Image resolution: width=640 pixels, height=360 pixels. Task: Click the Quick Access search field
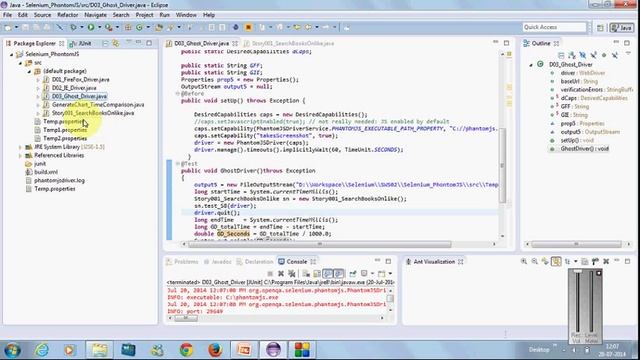(x=554, y=27)
